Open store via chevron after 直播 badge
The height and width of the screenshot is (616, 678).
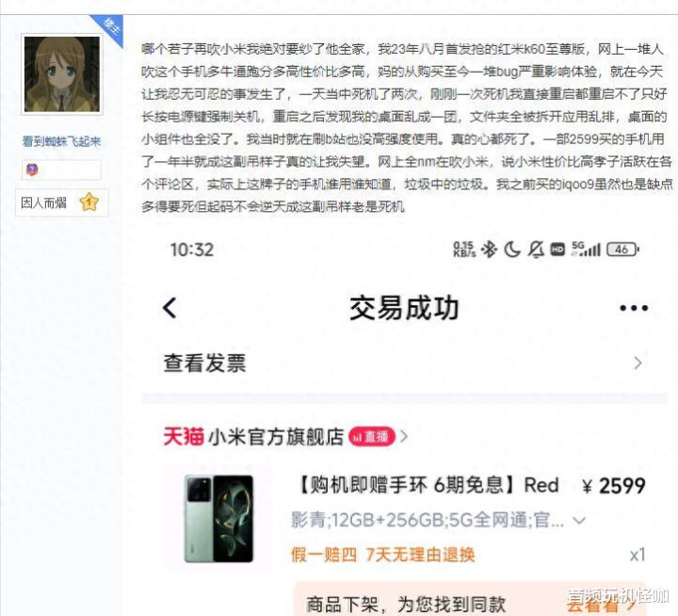(404, 436)
